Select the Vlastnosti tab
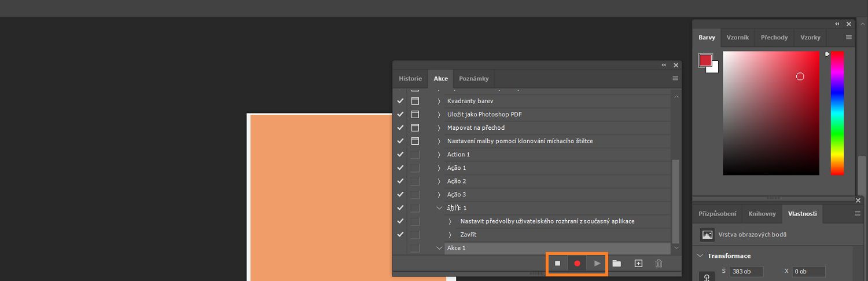This screenshot has height=281, width=868. click(802, 213)
